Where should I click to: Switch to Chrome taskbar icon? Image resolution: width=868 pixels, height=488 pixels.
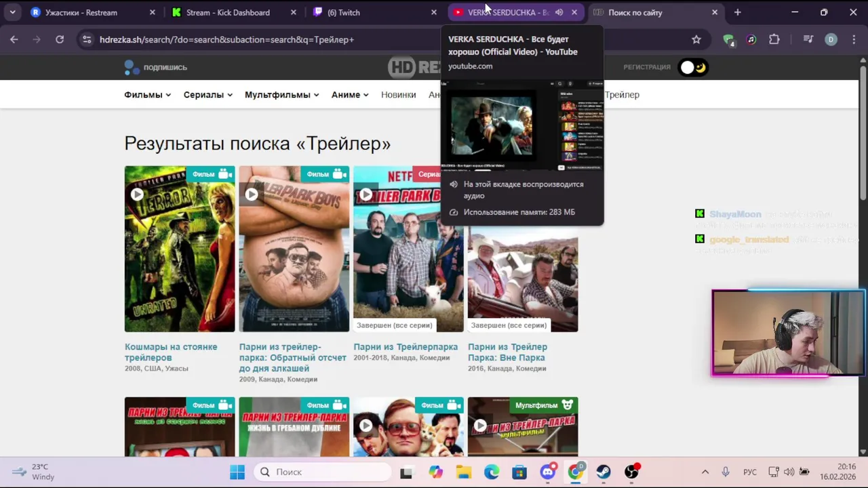point(576,472)
